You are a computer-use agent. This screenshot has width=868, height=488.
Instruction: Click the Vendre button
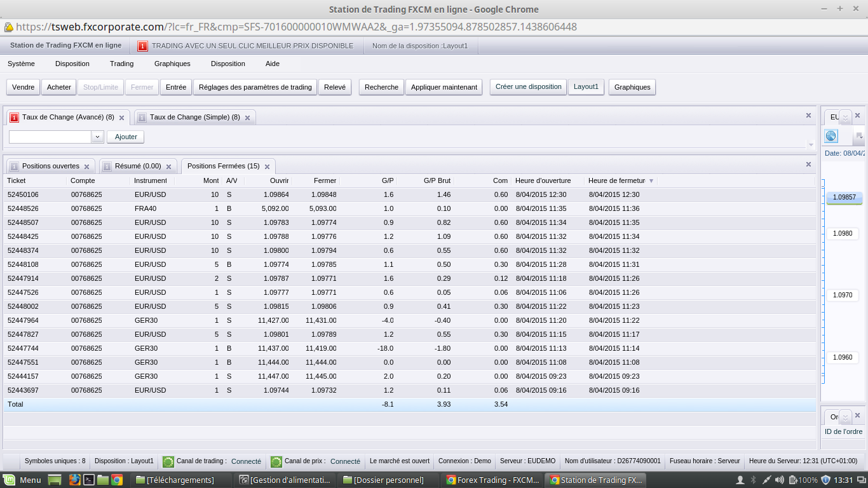click(x=24, y=87)
